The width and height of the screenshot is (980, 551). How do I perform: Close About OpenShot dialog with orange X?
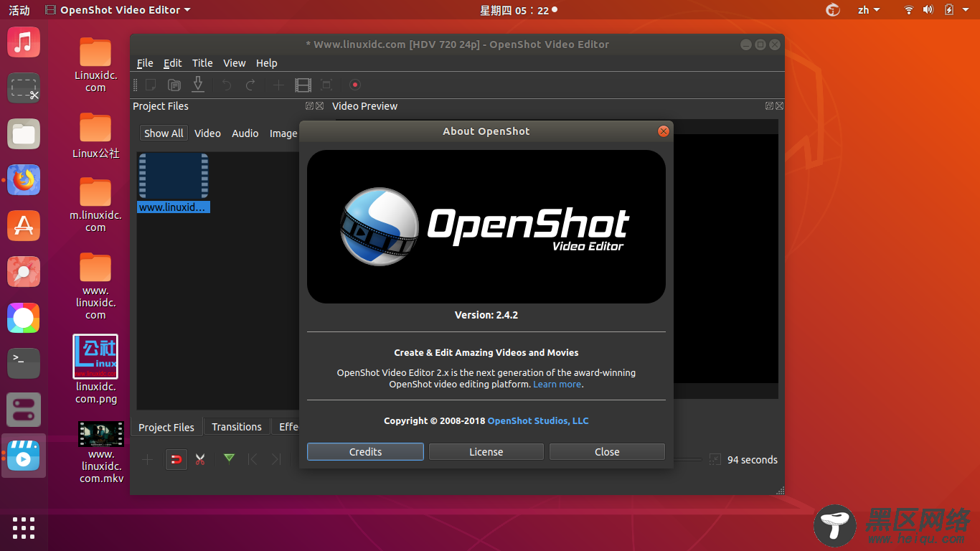(x=664, y=131)
